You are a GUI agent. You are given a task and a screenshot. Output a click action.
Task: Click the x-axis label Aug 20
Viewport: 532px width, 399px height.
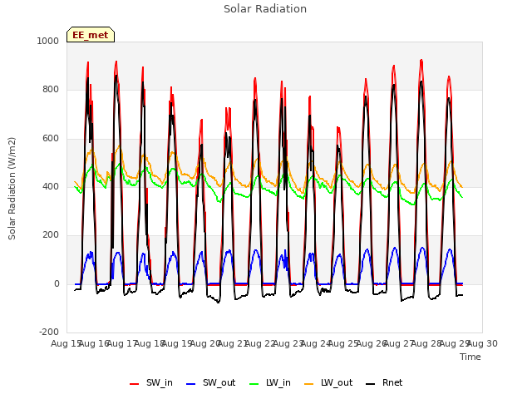[x=205, y=343]
